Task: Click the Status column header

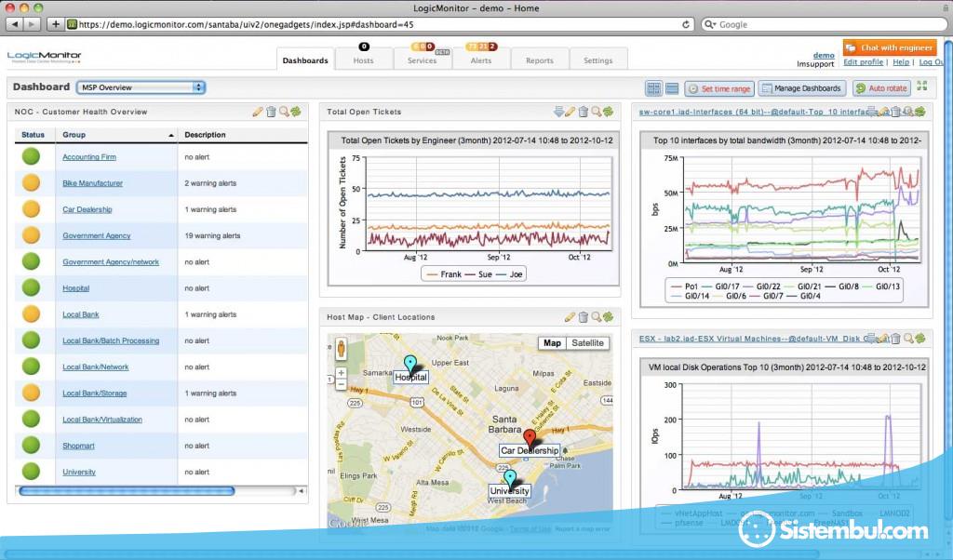Action: (33, 135)
